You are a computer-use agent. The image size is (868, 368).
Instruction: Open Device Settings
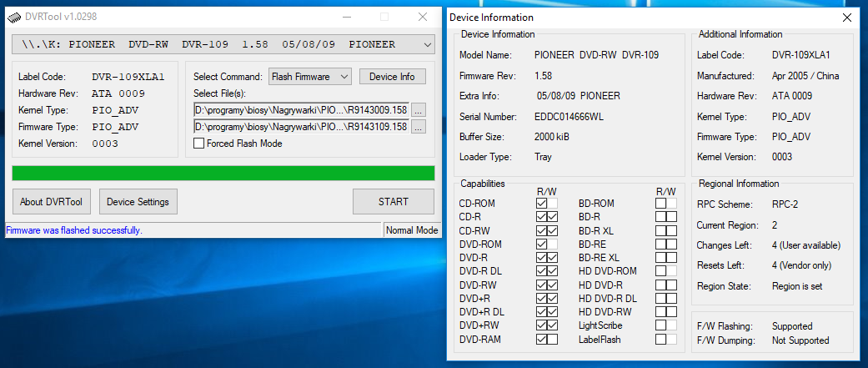pyautogui.click(x=138, y=202)
